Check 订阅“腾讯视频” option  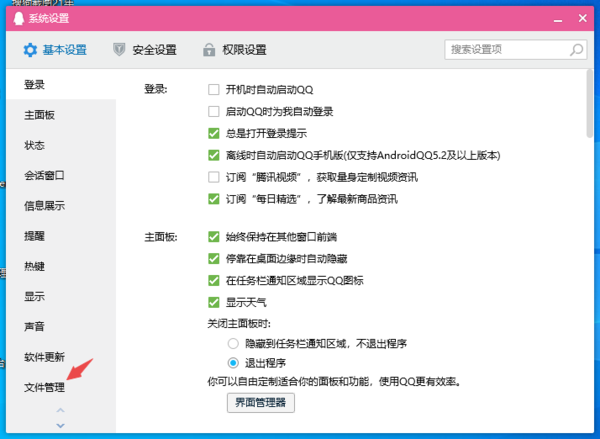(x=214, y=177)
